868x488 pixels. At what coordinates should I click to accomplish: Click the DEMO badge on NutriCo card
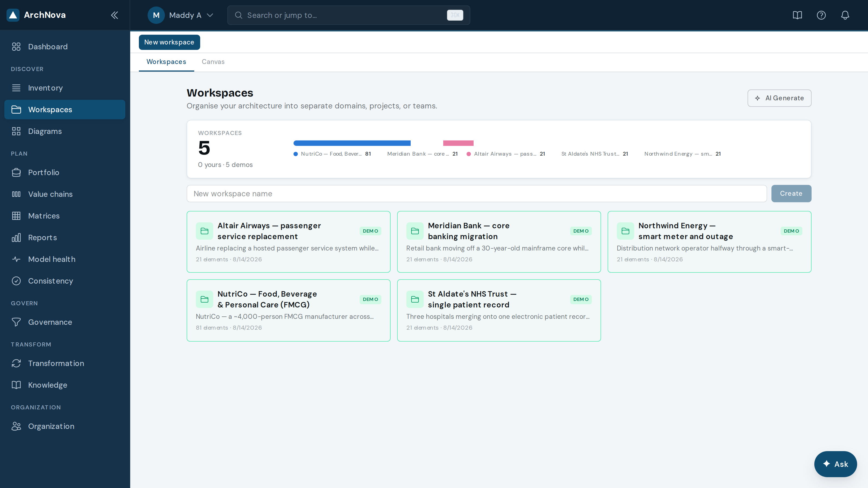tap(370, 299)
